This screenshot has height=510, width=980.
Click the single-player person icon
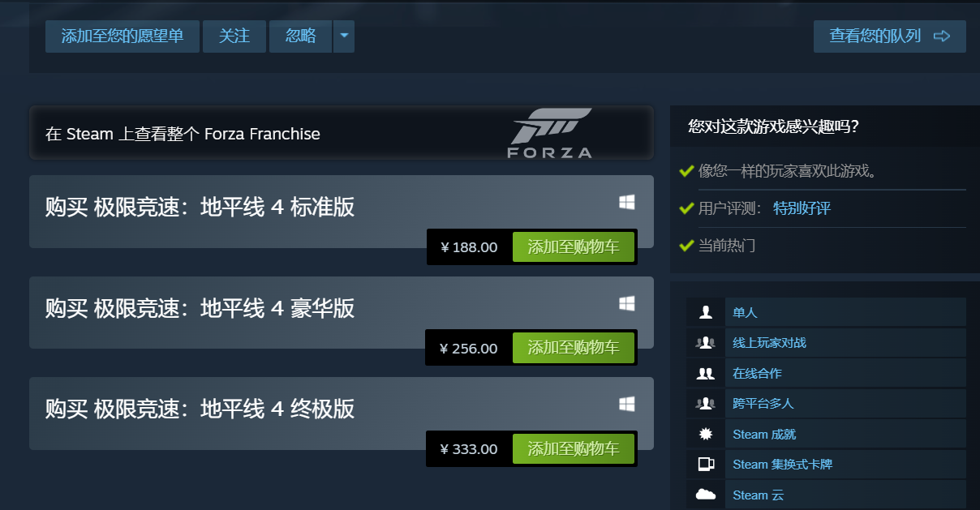point(705,312)
